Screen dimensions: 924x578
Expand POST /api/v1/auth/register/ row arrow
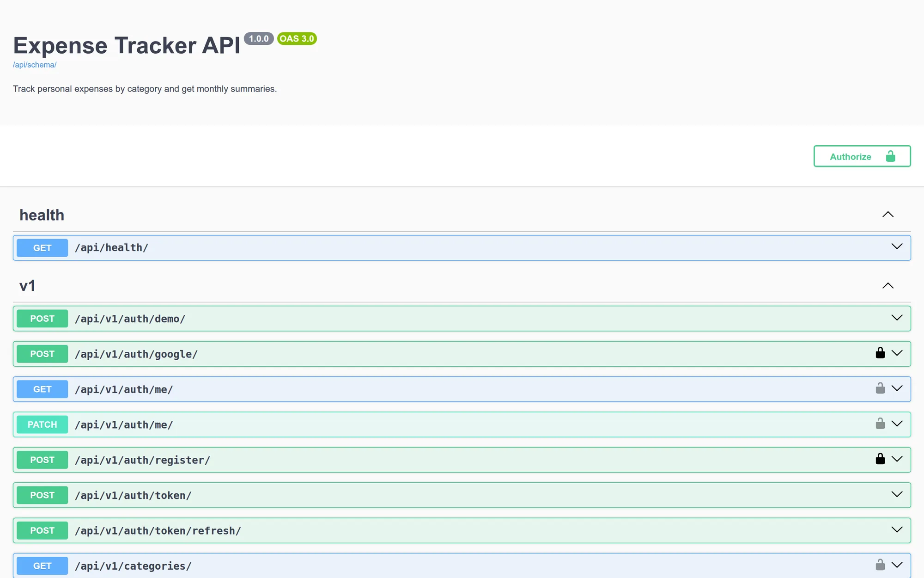point(897,459)
